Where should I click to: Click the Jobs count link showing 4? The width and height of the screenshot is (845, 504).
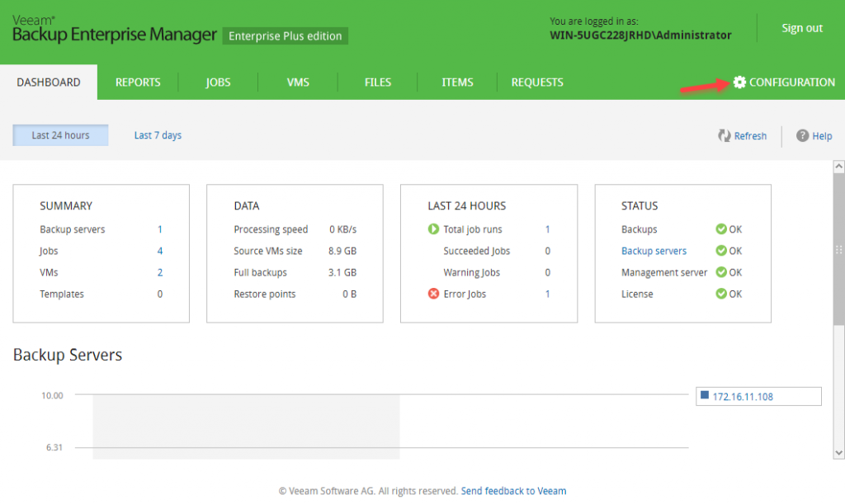click(161, 251)
